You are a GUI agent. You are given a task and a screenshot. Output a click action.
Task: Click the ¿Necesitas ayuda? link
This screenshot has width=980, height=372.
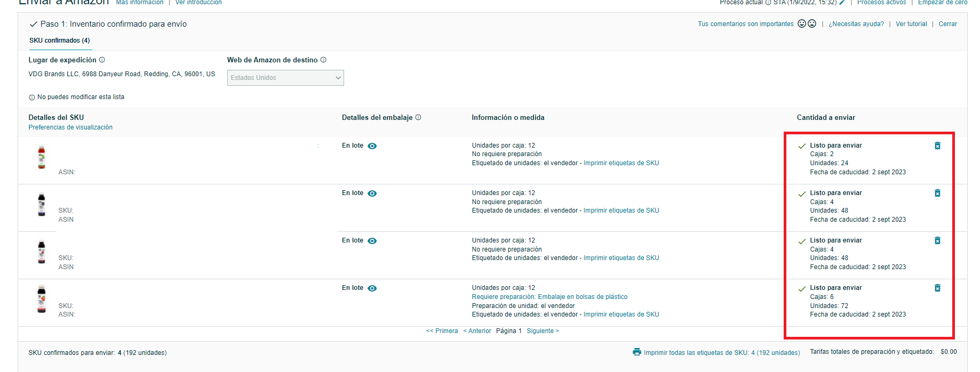pos(856,24)
